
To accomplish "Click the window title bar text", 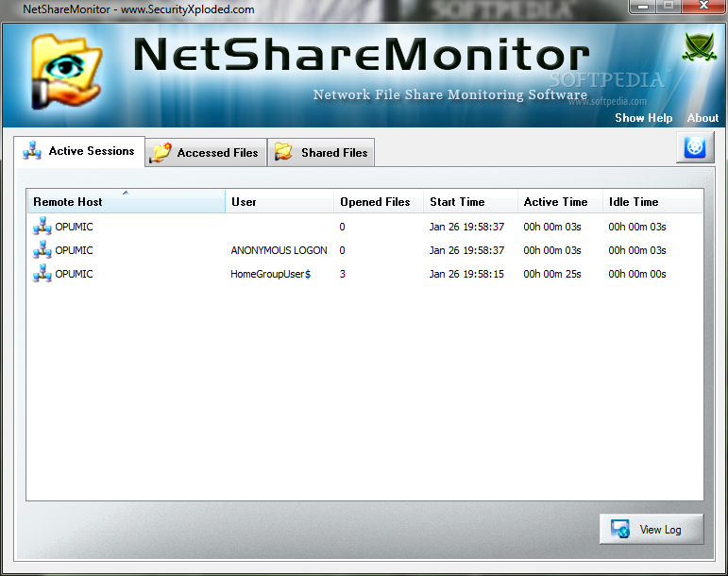I will click(139, 9).
